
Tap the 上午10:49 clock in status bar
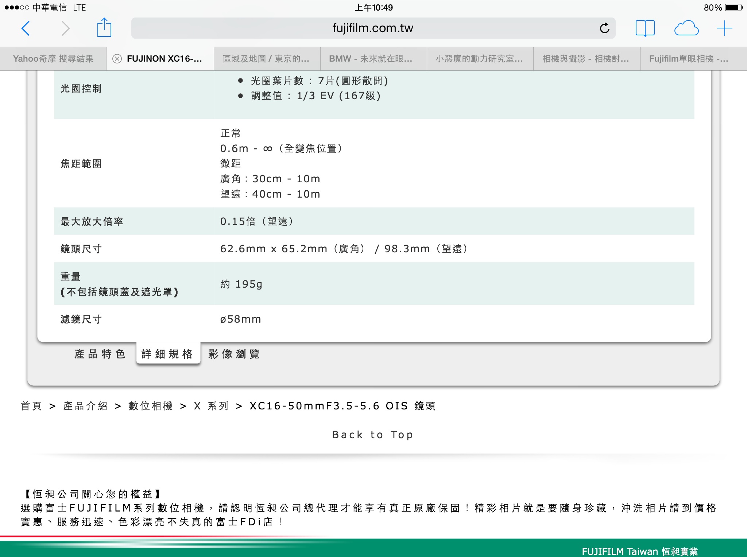pos(373,8)
